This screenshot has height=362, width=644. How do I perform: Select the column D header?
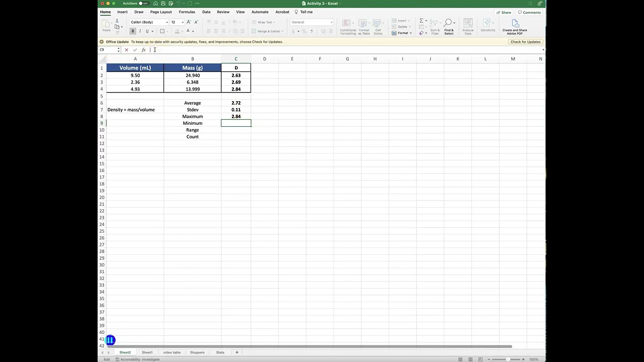pyautogui.click(x=265, y=59)
